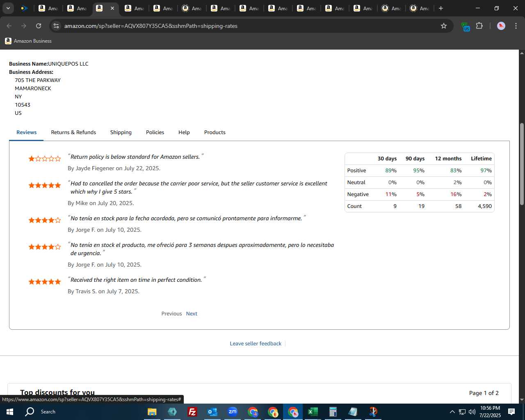
Task: Reload the Amazon seller page
Action: pyautogui.click(x=39, y=26)
